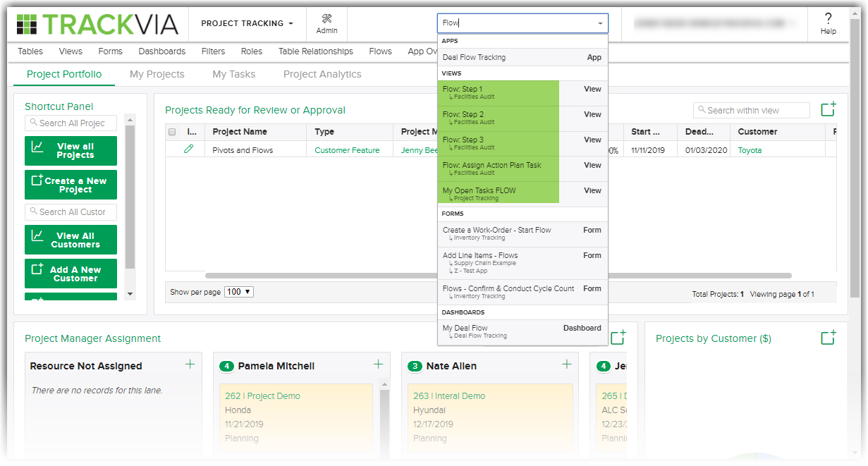Select My Open Tasks FLOW view
Viewport: 868px width, 466px height.
pos(522,194)
